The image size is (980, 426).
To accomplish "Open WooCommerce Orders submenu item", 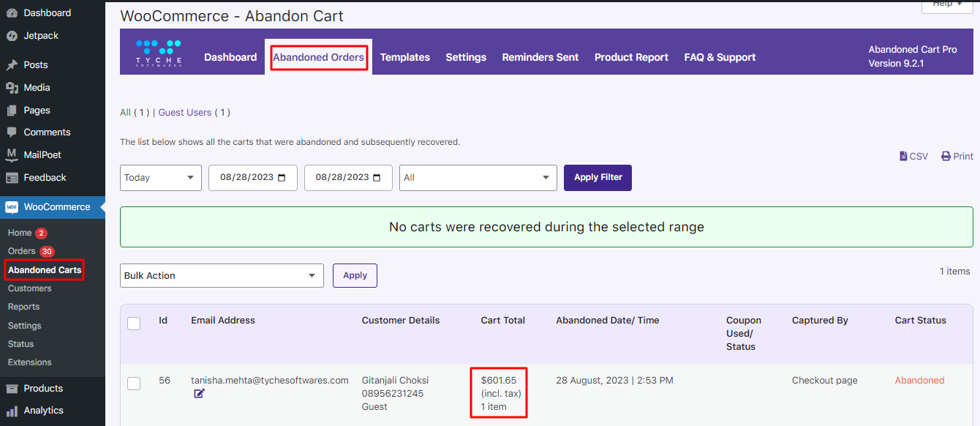I will [x=22, y=251].
